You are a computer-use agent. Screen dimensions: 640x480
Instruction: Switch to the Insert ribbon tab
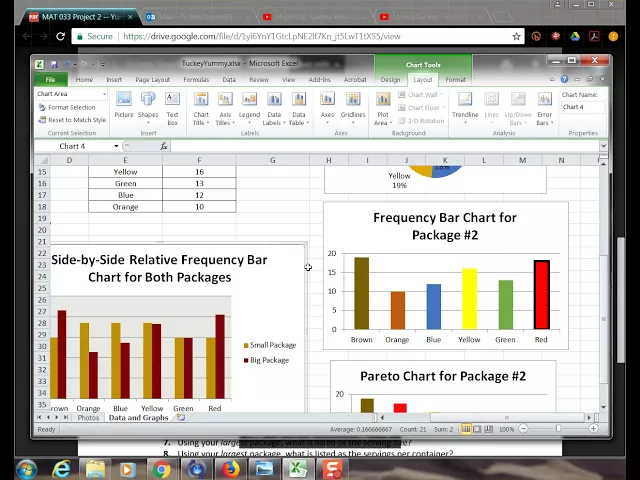pos(114,80)
